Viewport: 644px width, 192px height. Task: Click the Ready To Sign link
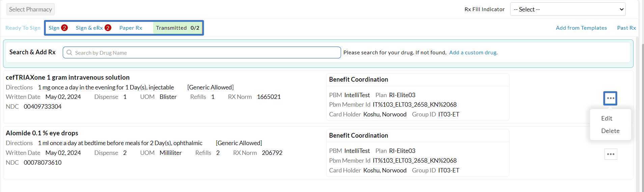pyautogui.click(x=23, y=28)
